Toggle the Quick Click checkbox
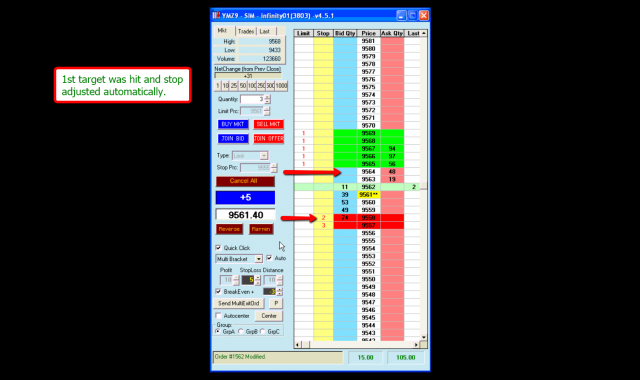 [218, 248]
